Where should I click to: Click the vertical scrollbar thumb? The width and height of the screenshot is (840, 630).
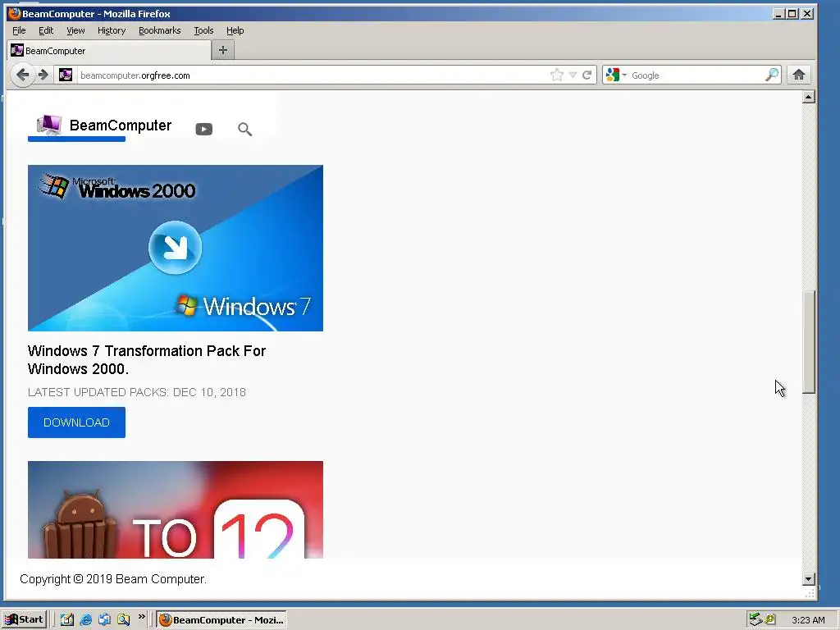[808, 342]
